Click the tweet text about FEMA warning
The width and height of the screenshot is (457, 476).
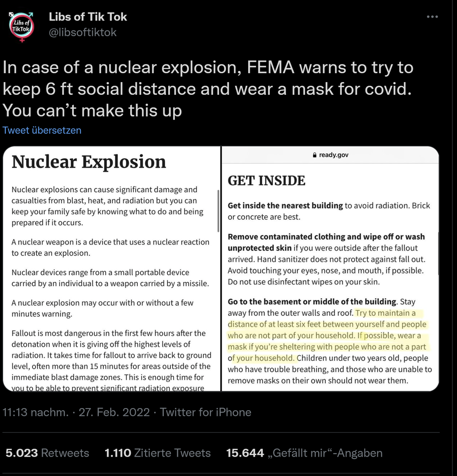coord(208,89)
